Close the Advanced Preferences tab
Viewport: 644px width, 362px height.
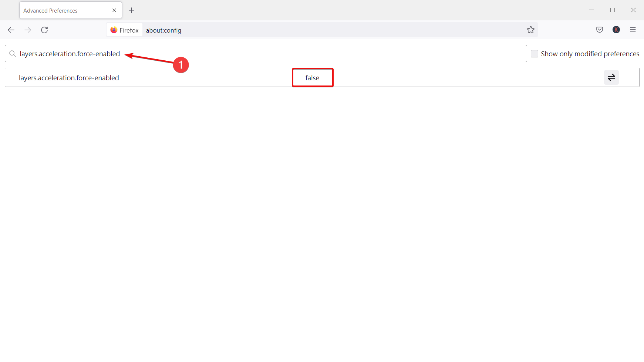[114, 10]
